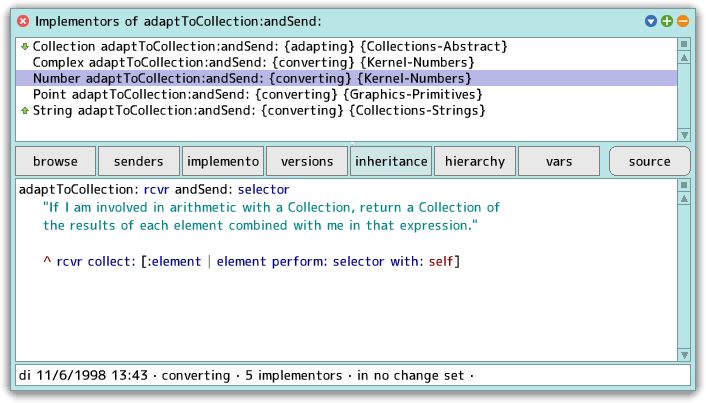Click the list pane scrollbar menu box
706x403 pixels.
pyautogui.click(x=684, y=44)
